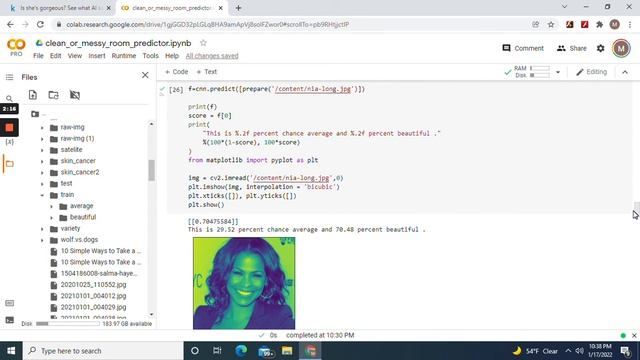Go up to parent folder

pos(35,114)
